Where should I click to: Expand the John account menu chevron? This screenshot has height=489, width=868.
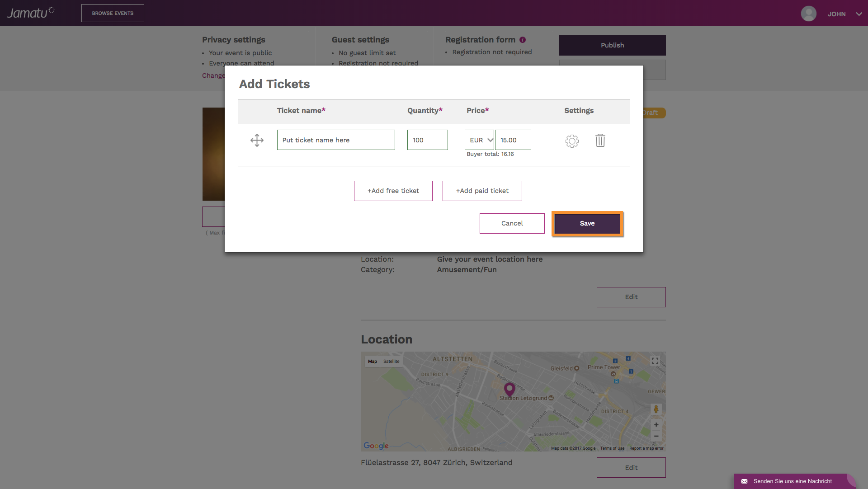(859, 14)
